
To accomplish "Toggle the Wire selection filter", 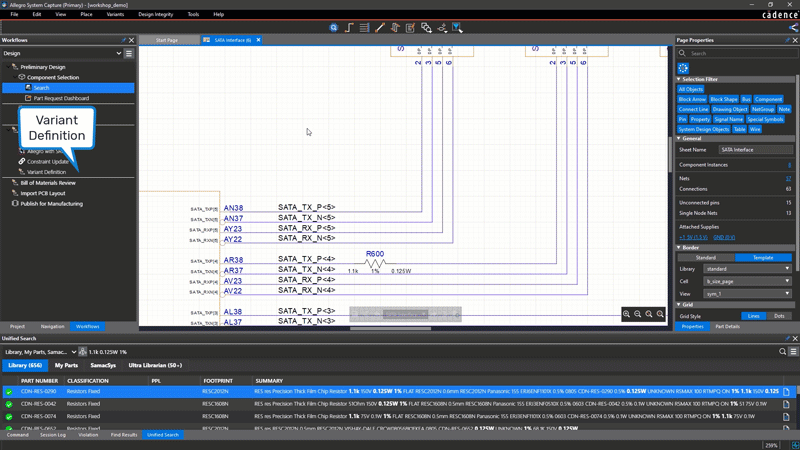I will coord(755,130).
